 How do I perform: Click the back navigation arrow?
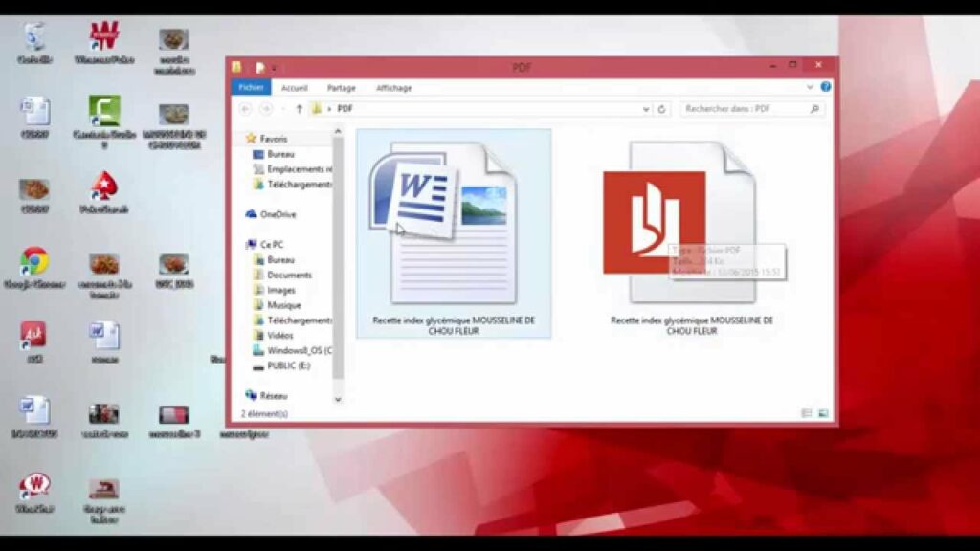(x=245, y=109)
